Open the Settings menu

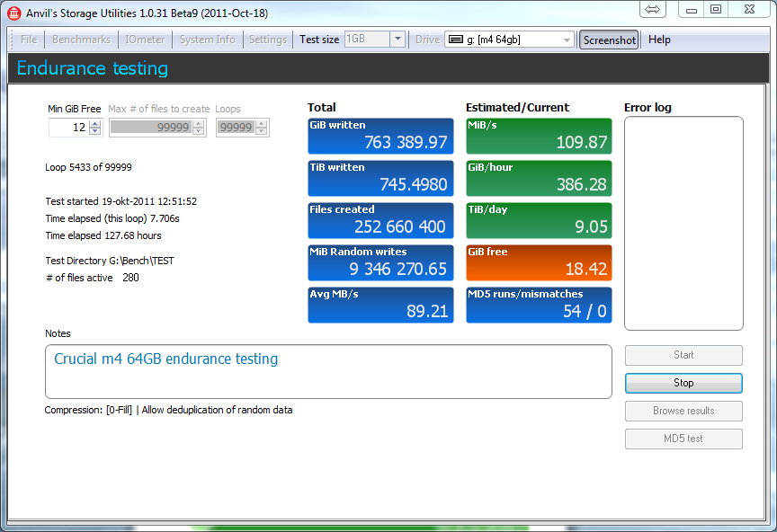[x=268, y=40]
